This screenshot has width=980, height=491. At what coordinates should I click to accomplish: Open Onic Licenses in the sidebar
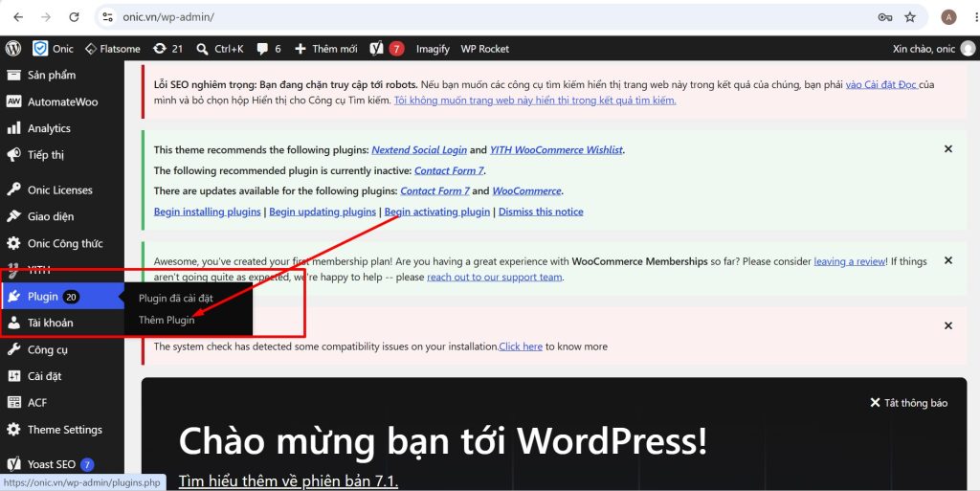coord(62,190)
